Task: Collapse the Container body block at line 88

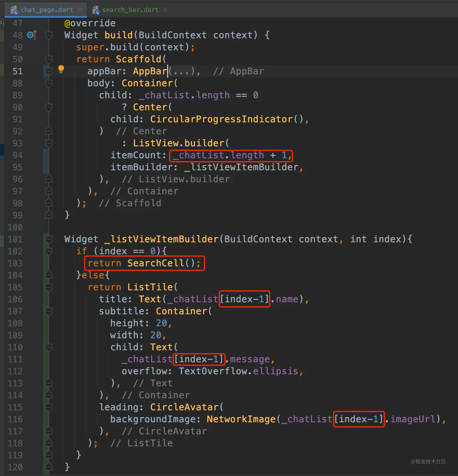Action: pos(49,83)
